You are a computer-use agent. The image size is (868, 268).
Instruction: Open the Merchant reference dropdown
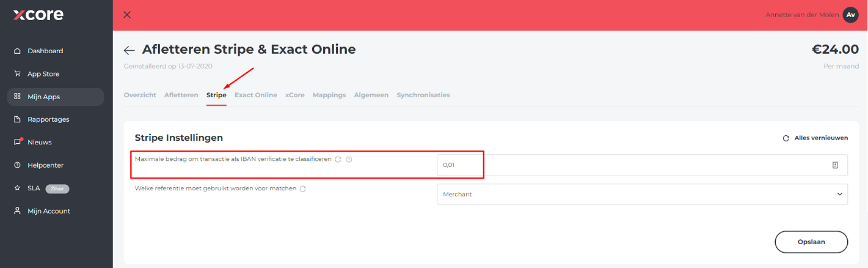point(642,194)
